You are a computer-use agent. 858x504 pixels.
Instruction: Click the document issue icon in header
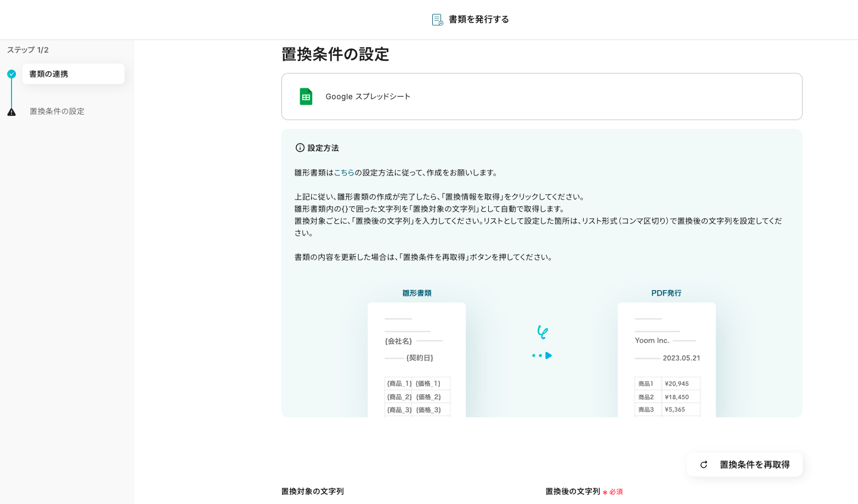pos(437,20)
